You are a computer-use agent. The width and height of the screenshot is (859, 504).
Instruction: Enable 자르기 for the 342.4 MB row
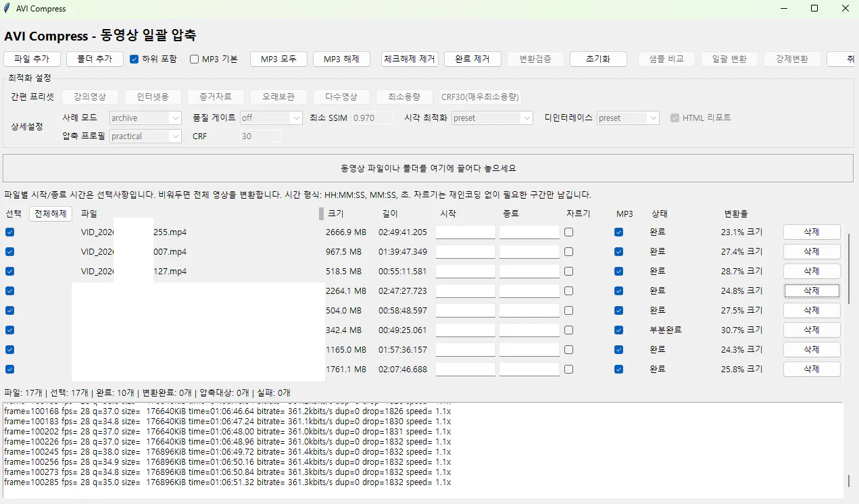click(x=569, y=330)
